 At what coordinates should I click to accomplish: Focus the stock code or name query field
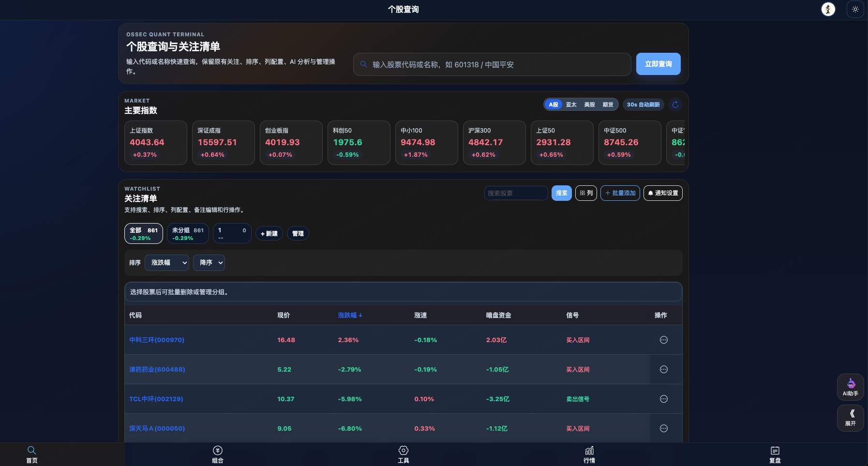[492, 64]
